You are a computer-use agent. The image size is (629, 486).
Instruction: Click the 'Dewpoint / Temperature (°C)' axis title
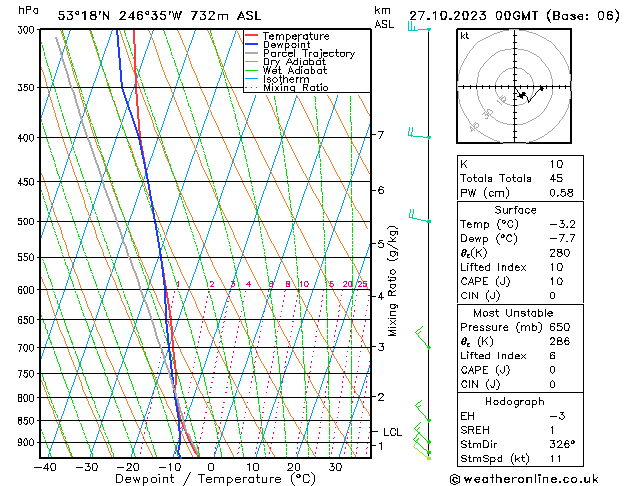tap(215, 479)
